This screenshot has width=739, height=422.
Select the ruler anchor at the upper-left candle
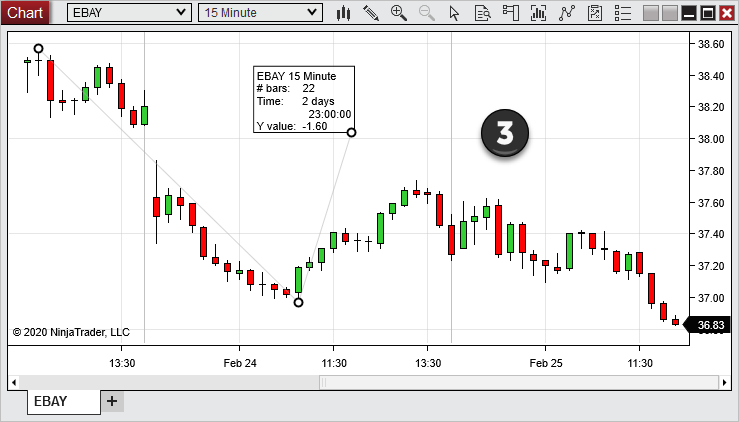pos(38,48)
